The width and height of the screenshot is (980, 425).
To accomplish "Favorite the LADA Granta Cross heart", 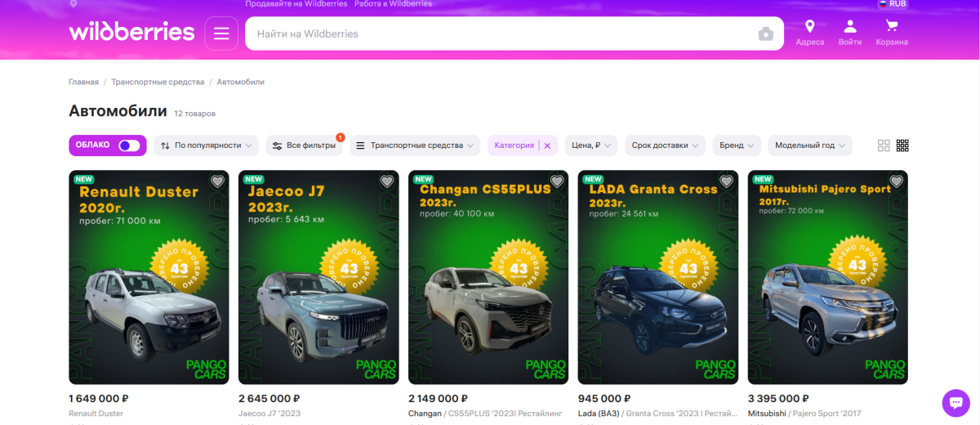I will 727,181.
